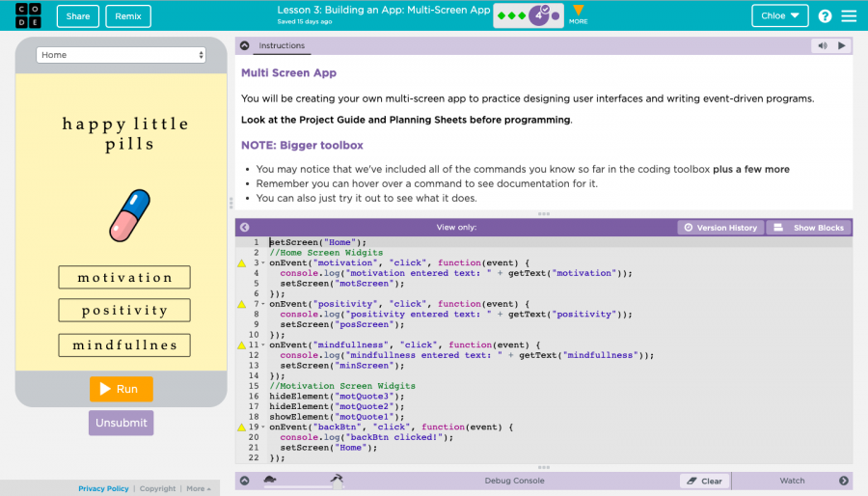Open the help question mark icon
The height and width of the screenshot is (496, 868).
825,16
